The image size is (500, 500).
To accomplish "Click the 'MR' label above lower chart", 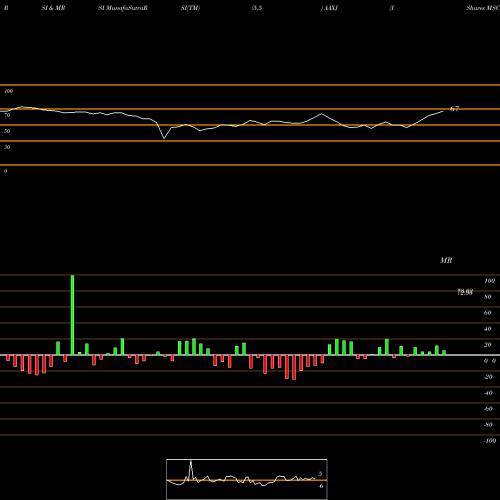I will [446, 260].
